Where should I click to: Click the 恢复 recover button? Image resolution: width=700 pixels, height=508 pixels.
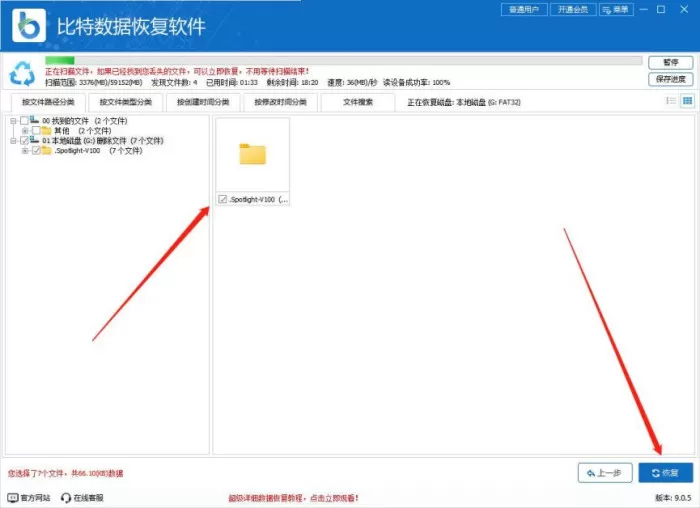pos(666,473)
